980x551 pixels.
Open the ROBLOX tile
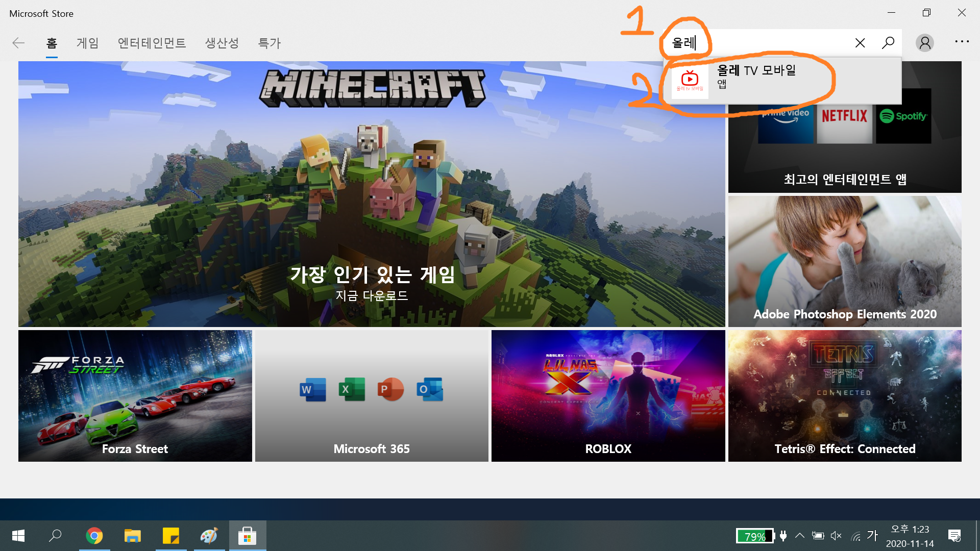(x=608, y=396)
